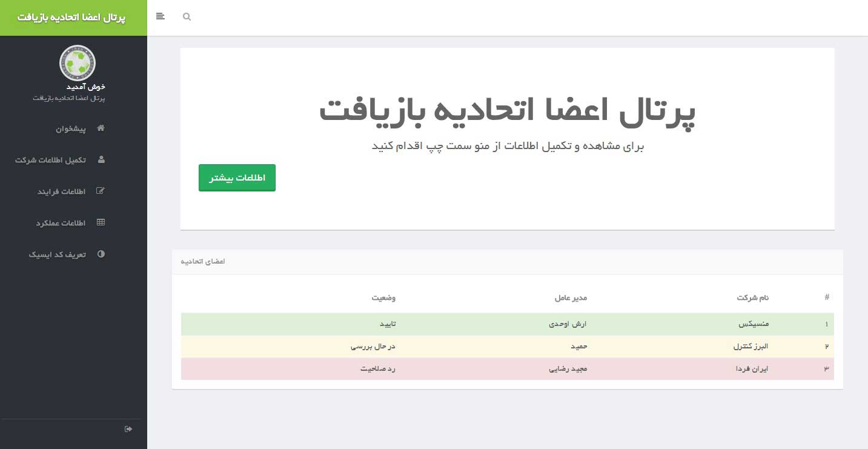Click the round user avatar picture
This screenshot has height=449, width=868.
pyautogui.click(x=78, y=63)
